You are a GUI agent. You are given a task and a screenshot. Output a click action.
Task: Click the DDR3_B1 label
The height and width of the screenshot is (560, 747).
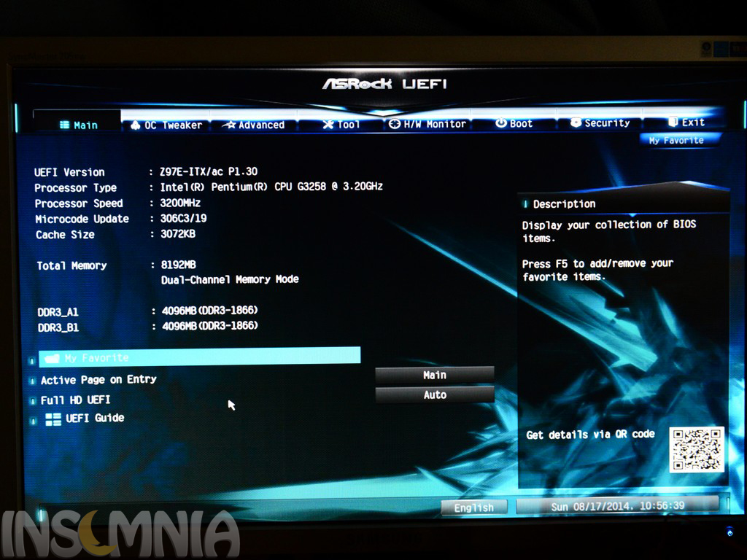58,327
